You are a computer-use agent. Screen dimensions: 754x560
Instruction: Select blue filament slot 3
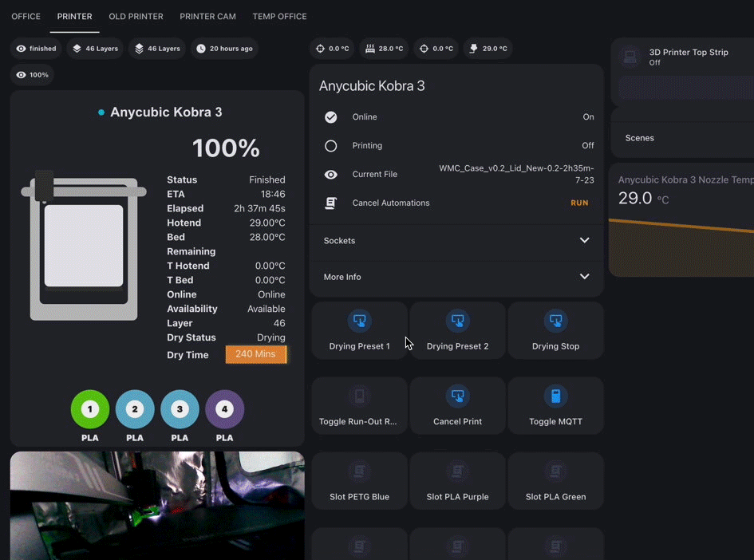point(180,409)
